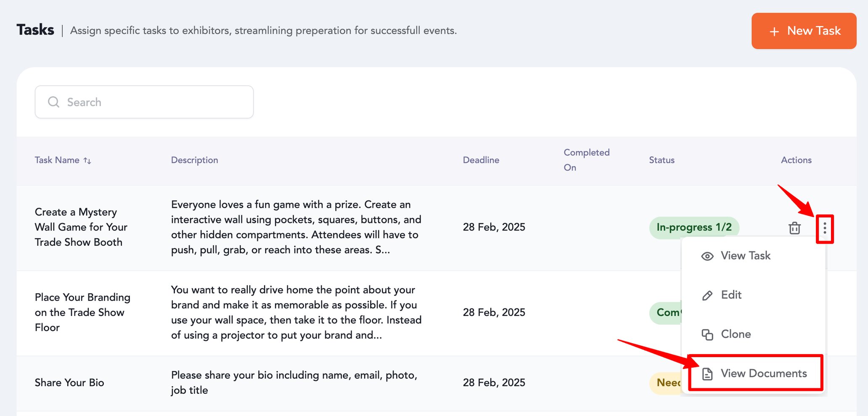Click the magnifier icon in the search bar
Viewport: 868px width, 416px height.
click(x=53, y=102)
